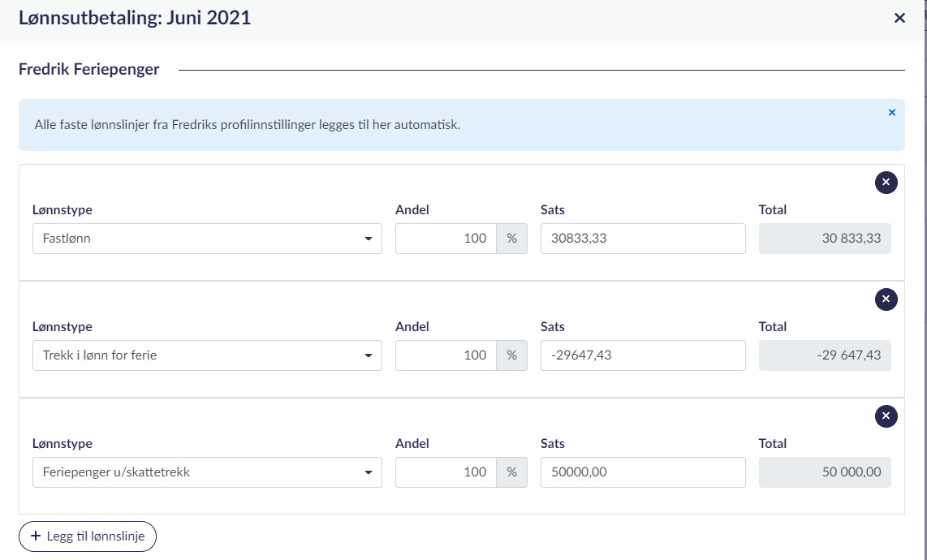Delete the Trekk i lønn for ferie line
This screenshot has height=560, width=927.
pos(886,299)
